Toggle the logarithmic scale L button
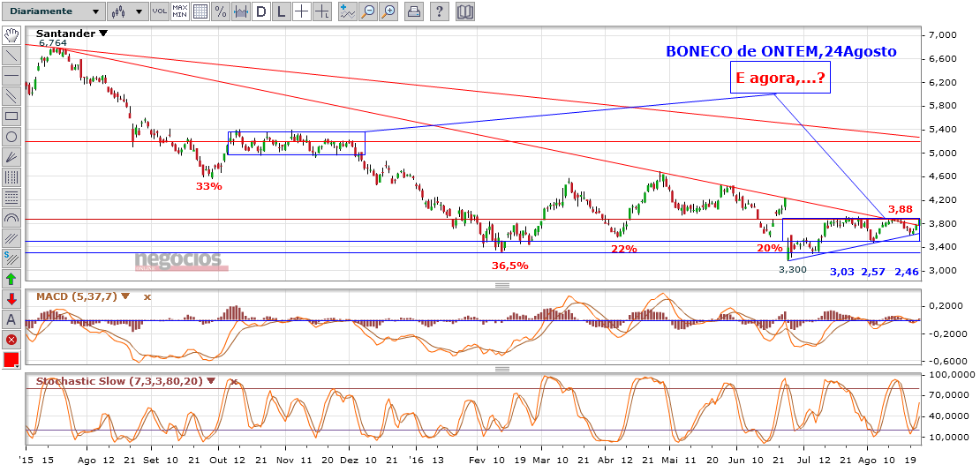Viewport: 980px width, 472px height. tap(281, 12)
